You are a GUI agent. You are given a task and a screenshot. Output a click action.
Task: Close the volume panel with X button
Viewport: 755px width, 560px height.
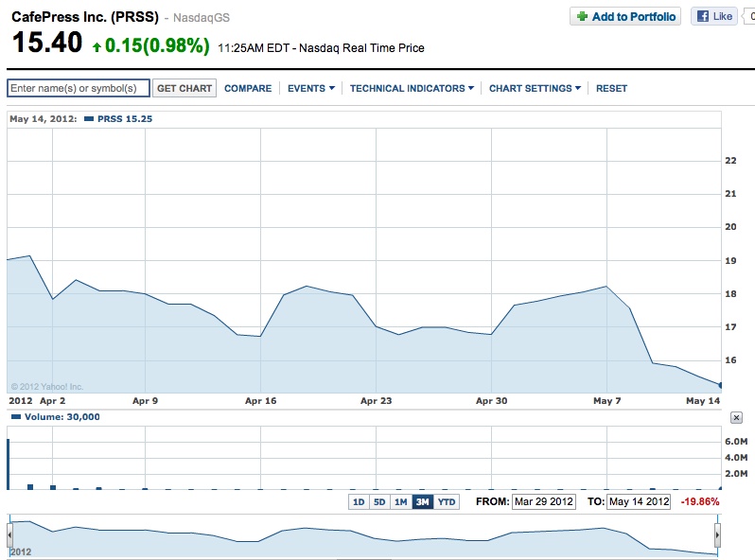[x=736, y=417]
